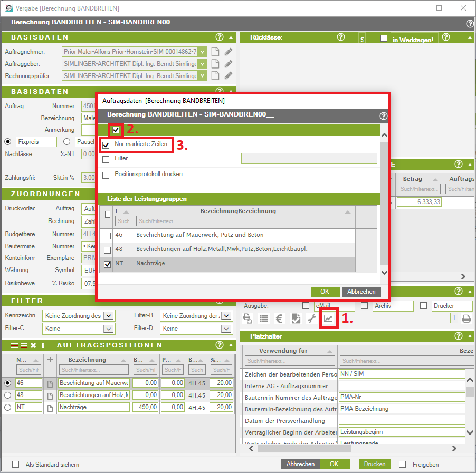Open document icon next to Auftraggeber

[x=215, y=64]
